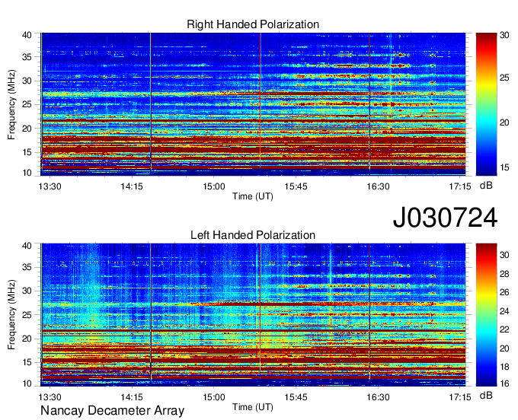518x420 pixels.
Task: Click the 25 value on Right Handed colorbar scale
Action: click(x=504, y=78)
